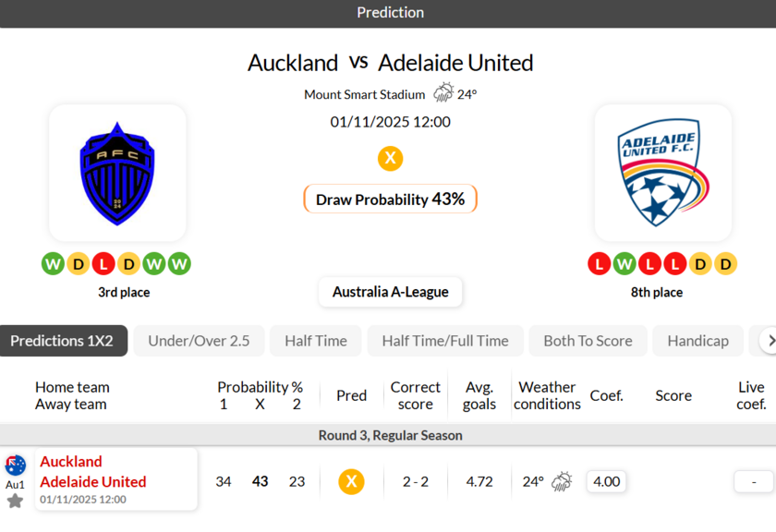Click the Auckland FC team crest
This screenshot has width=776, height=532.
point(117,174)
